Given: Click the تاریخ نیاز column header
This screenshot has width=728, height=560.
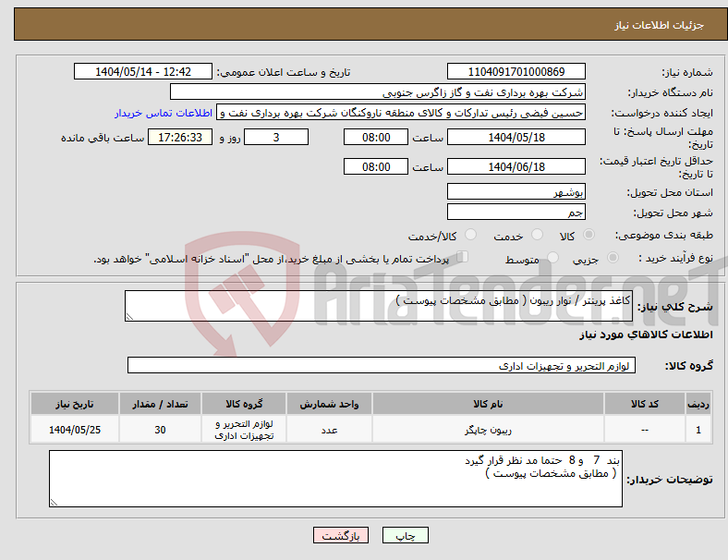Looking at the screenshot, I should coord(75,404).
